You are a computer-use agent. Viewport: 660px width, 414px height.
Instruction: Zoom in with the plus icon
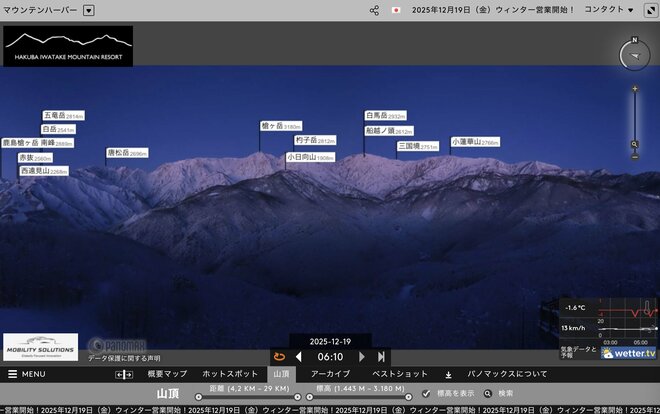635,89
